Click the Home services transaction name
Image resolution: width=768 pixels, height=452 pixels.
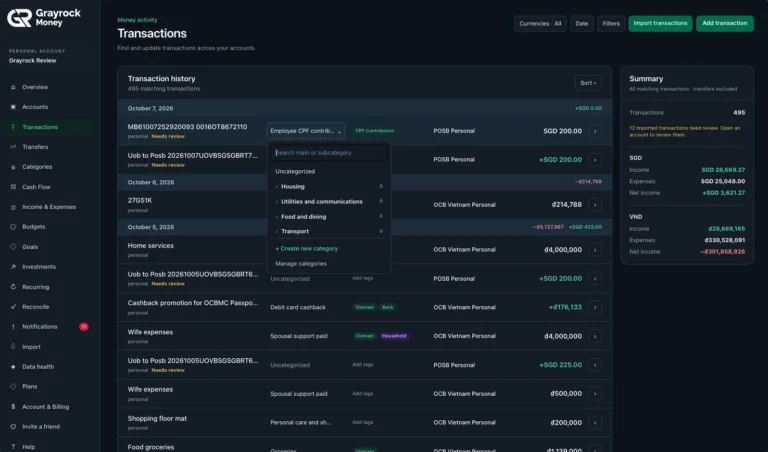(x=150, y=246)
